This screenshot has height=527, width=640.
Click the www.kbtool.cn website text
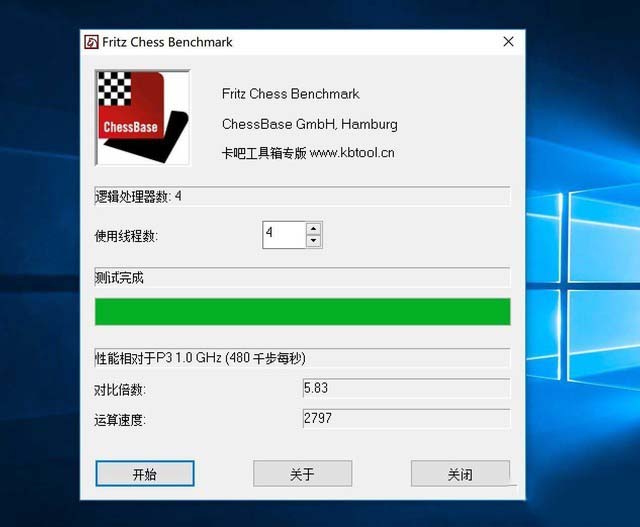352,153
